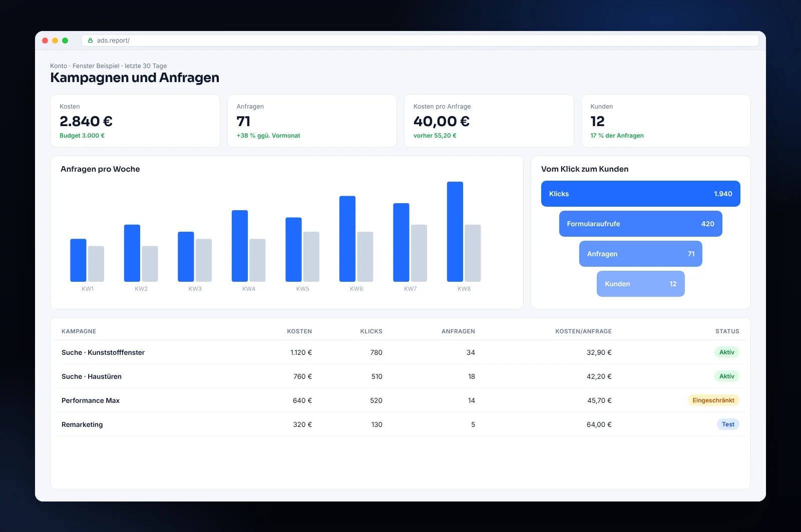Open the Performance Max campaign row
Screen dimensions: 801x532
click(x=400, y=400)
